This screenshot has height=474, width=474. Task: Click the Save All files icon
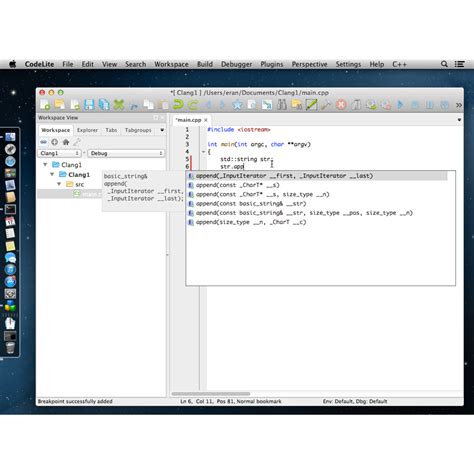pyautogui.click(x=104, y=105)
